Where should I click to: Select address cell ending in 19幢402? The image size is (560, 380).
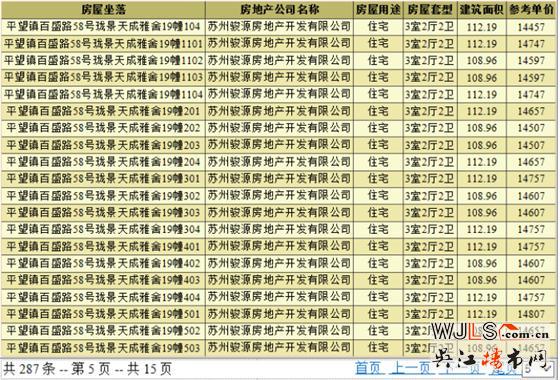click(104, 264)
